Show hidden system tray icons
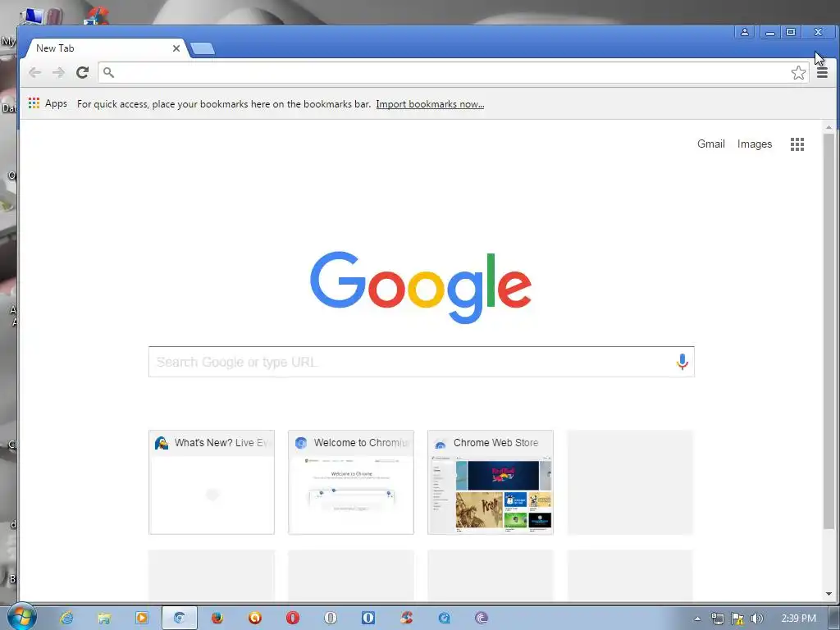 [697, 619]
